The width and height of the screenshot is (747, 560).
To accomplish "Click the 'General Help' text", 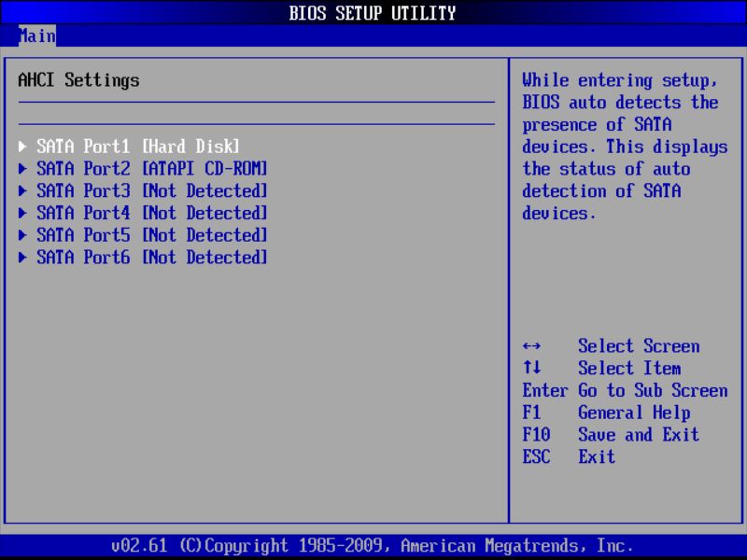I will 635,413.
